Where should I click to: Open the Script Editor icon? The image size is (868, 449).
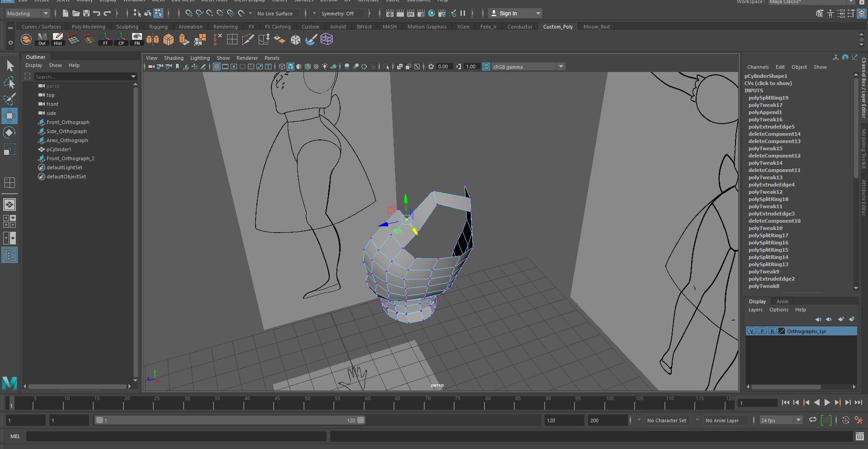tap(859, 436)
